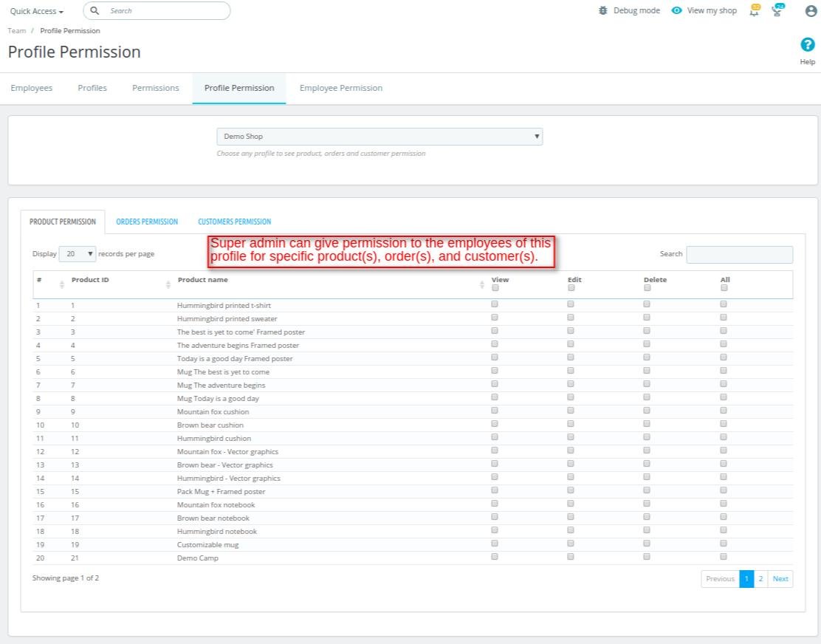Open the notifications bell icon
The width and height of the screenshot is (821, 644).
tap(755, 10)
